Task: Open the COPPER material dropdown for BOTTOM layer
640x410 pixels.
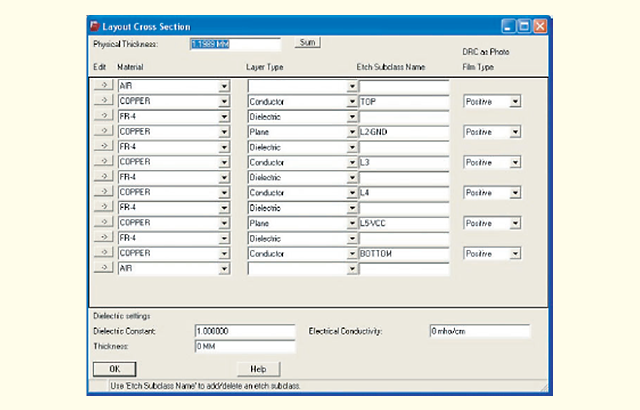Action: 224,253
